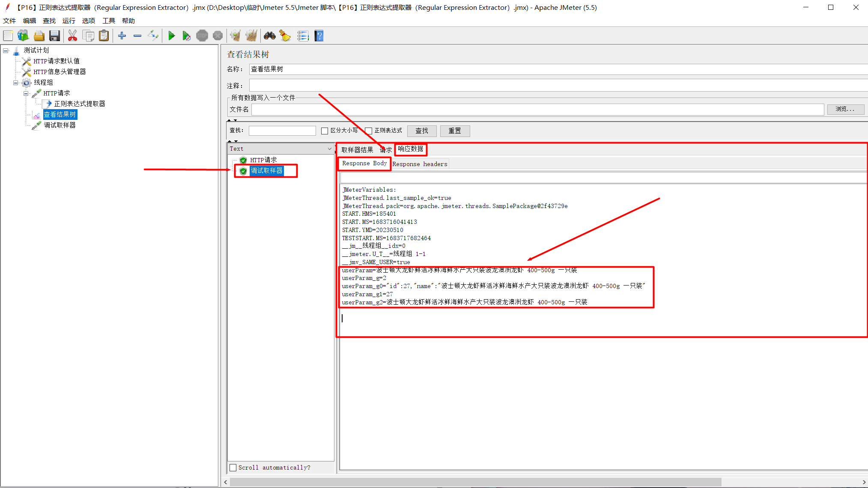The width and height of the screenshot is (868, 488).
Task: Click the 查找 search text field
Action: [282, 131]
